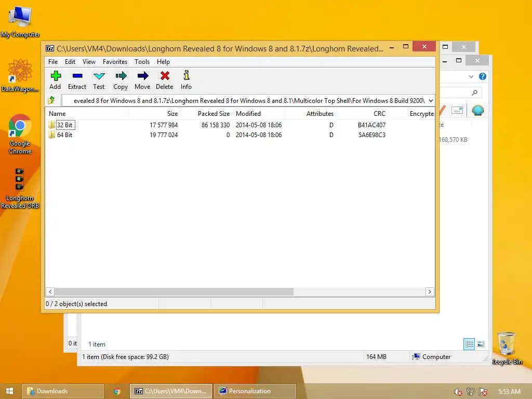
Task: Click the Add toolbar icon
Action: tap(55, 76)
